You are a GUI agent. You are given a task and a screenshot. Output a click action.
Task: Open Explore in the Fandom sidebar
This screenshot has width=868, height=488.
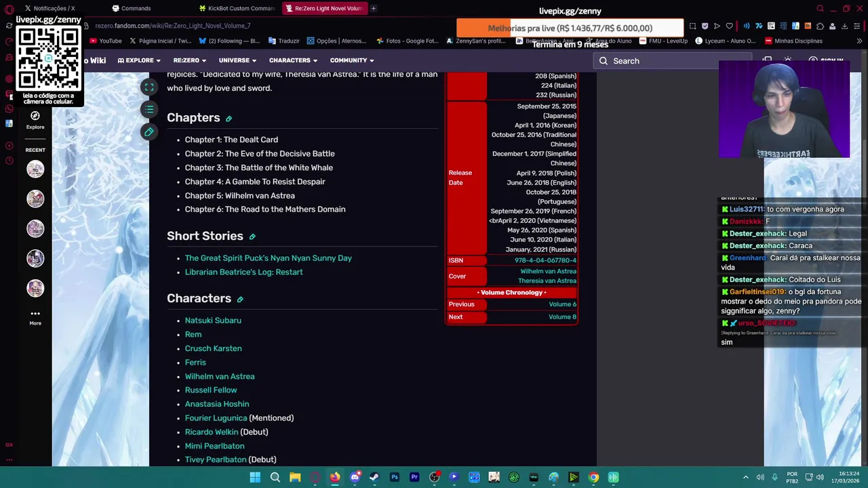35,120
